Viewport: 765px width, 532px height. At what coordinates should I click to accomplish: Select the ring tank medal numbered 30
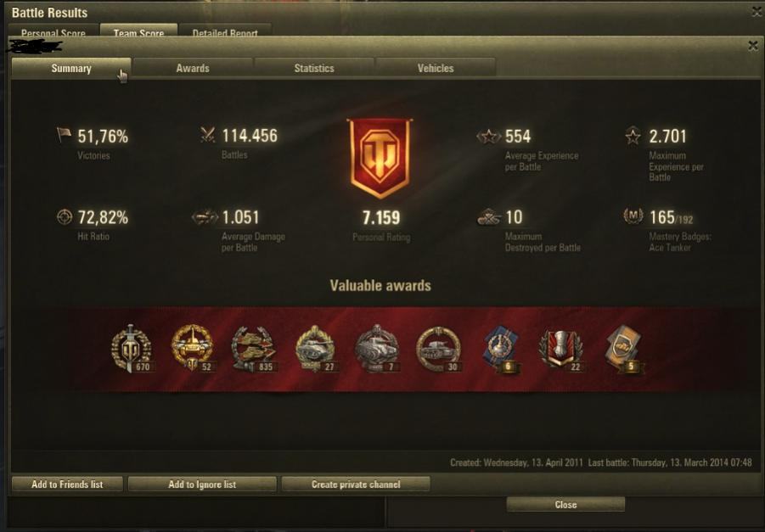point(439,349)
